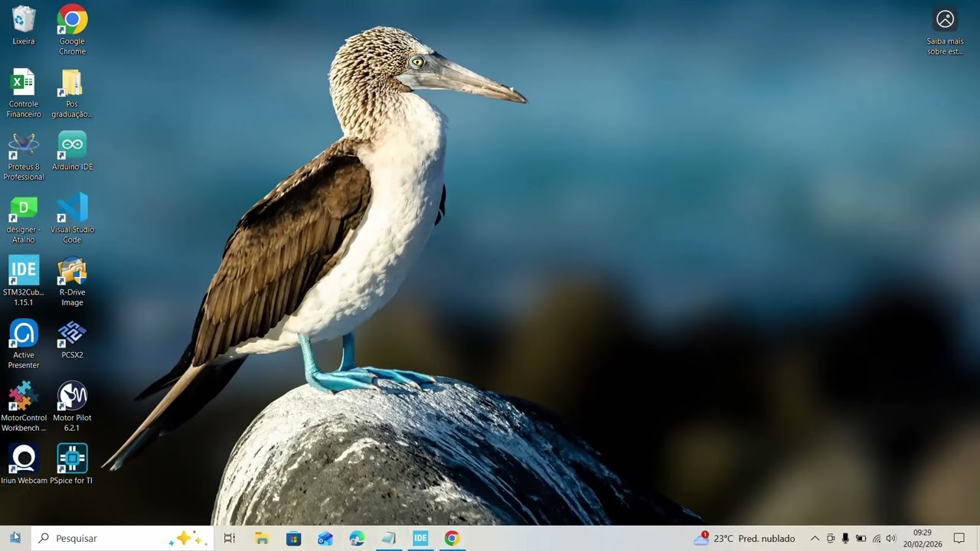Select the R-Drive Image shortcut
Image resolution: width=980 pixels, height=551 pixels.
pos(72,282)
